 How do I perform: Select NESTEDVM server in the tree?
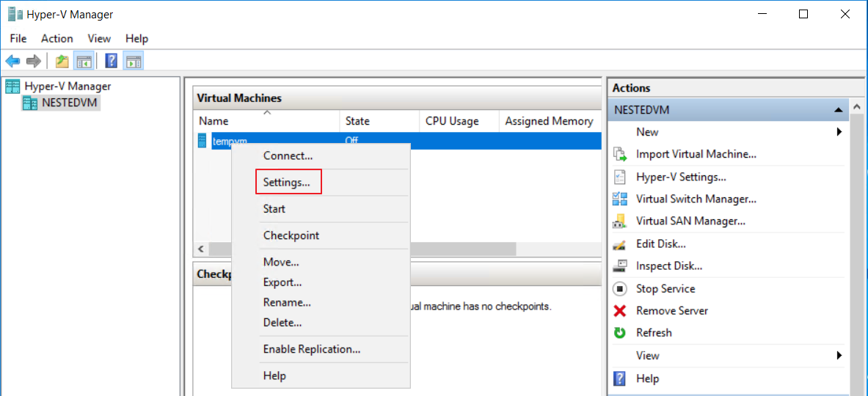tap(69, 103)
